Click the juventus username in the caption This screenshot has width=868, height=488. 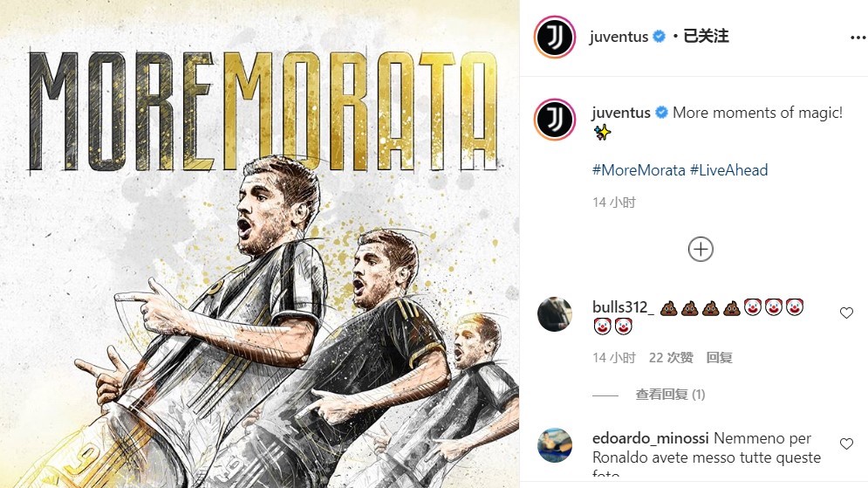click(621, 113)
